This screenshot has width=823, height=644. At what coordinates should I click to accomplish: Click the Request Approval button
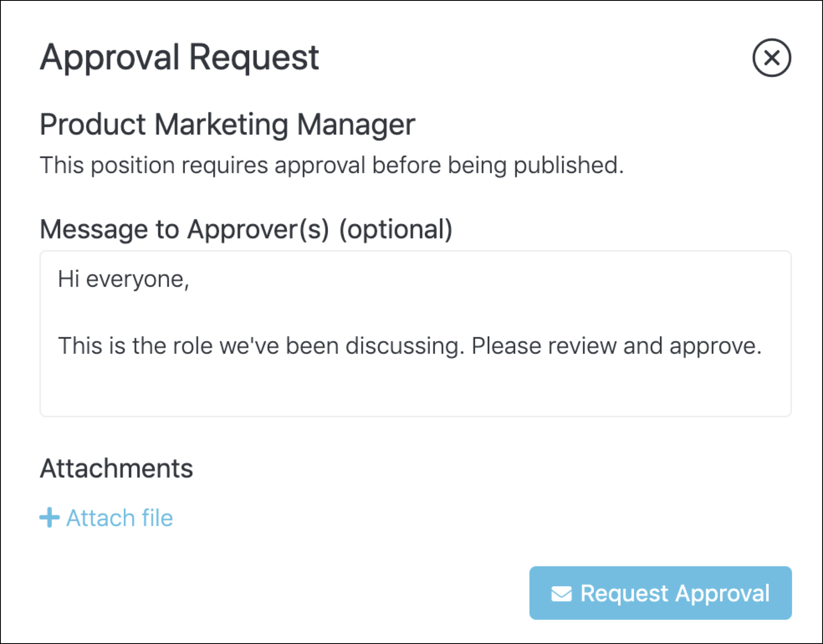tap(660, 593)
